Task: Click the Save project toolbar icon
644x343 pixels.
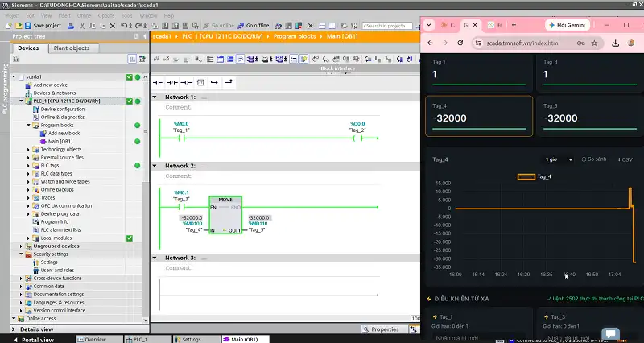Action: click(27, 26)
